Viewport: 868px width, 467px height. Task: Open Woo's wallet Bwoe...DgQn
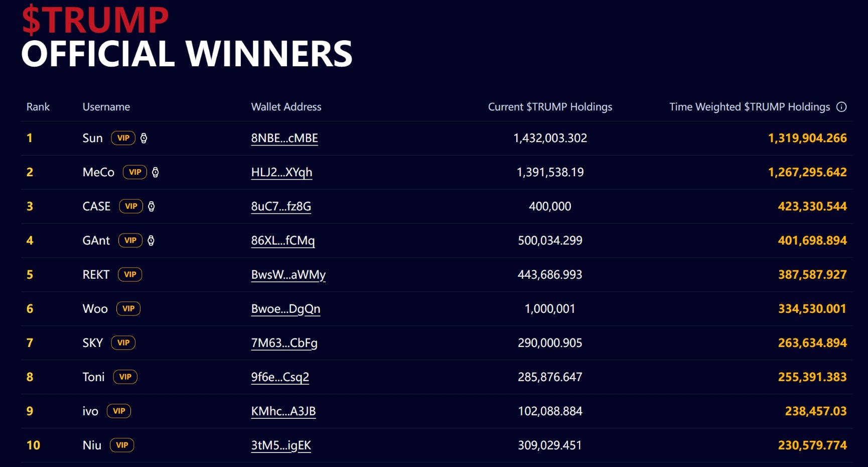point(285,309)
